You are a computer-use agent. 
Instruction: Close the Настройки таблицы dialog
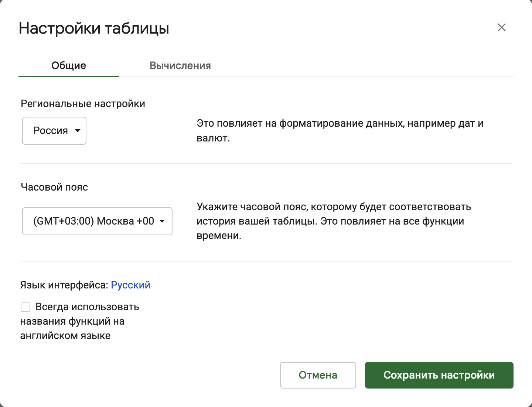pyautogui.click(x=501, y=27)
